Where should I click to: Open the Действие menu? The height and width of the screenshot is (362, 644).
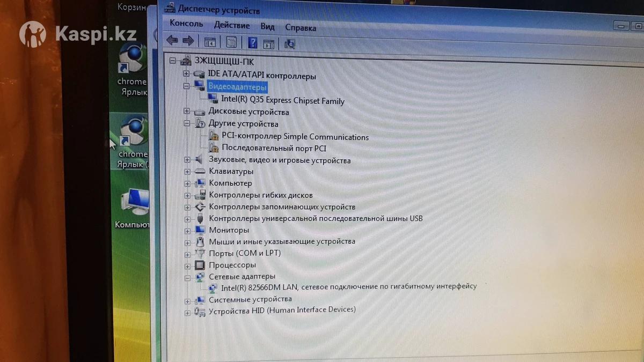[231, 25]
